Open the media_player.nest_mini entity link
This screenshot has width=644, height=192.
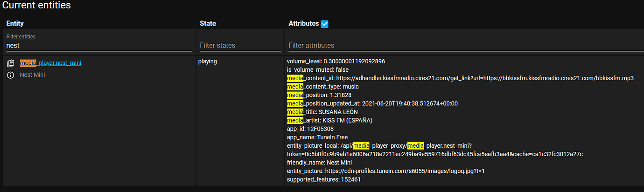pos(50,63)
